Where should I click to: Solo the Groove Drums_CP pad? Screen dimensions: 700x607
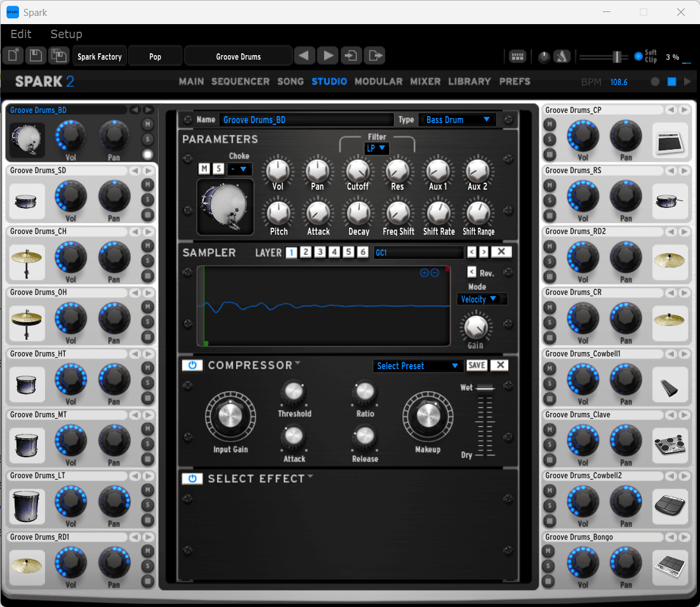tap(549, 139)
